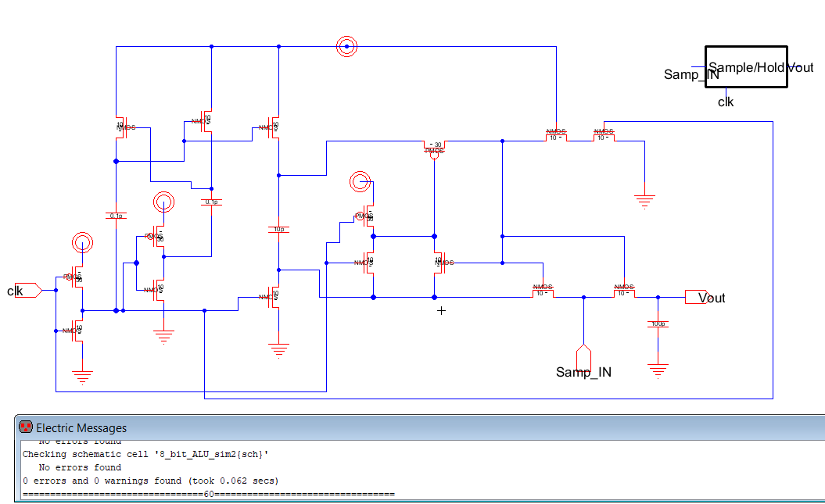The width and height of the screenshot is (825, 504).
Task: Select the Vout output export symbol
Action: [x=694, y=297]
